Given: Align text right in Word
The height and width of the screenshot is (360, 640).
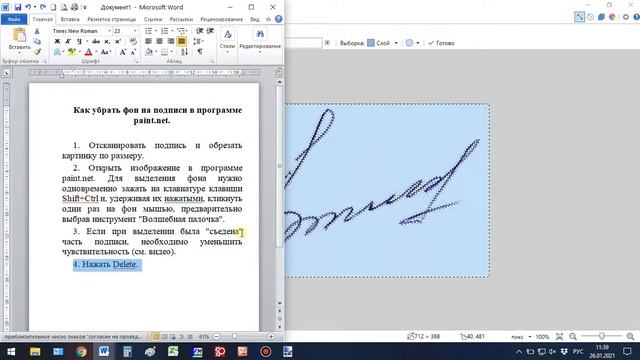Looking at the screenshot, I should [171, 41].
